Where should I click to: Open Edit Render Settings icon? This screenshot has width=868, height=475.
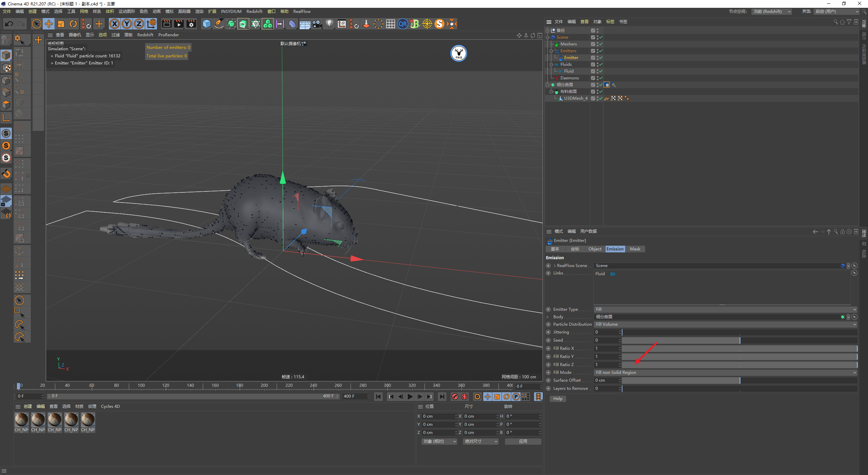191,24
